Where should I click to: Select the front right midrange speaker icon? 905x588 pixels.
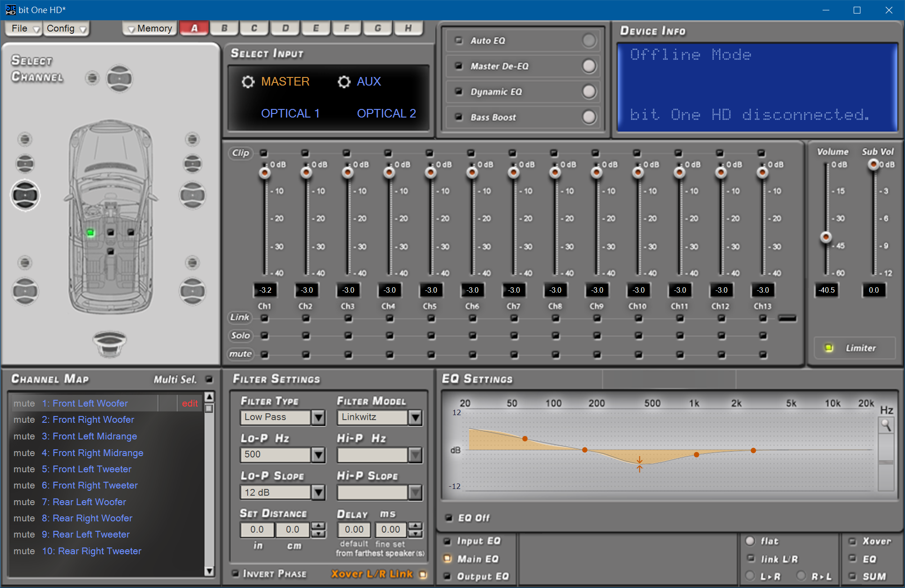[193, 163]
